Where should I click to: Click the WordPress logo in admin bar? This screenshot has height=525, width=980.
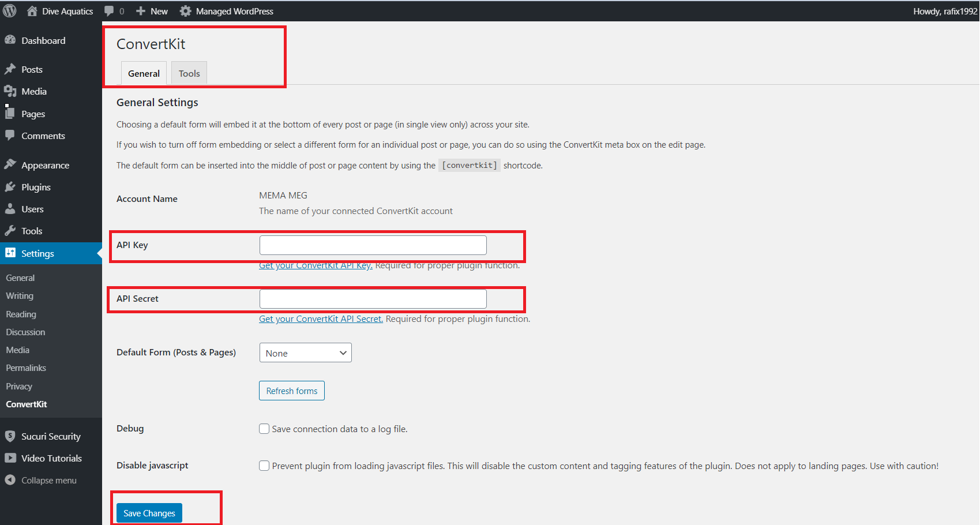9,10
